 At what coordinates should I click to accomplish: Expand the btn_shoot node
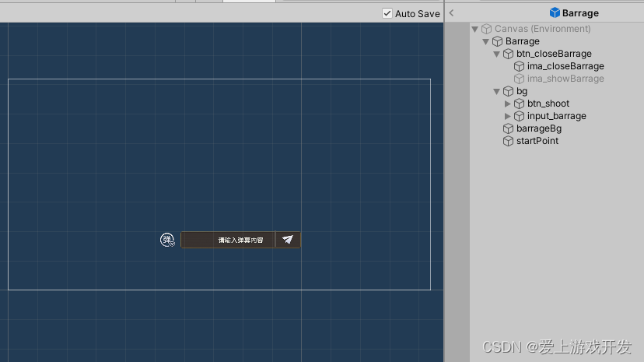[508, 104]
